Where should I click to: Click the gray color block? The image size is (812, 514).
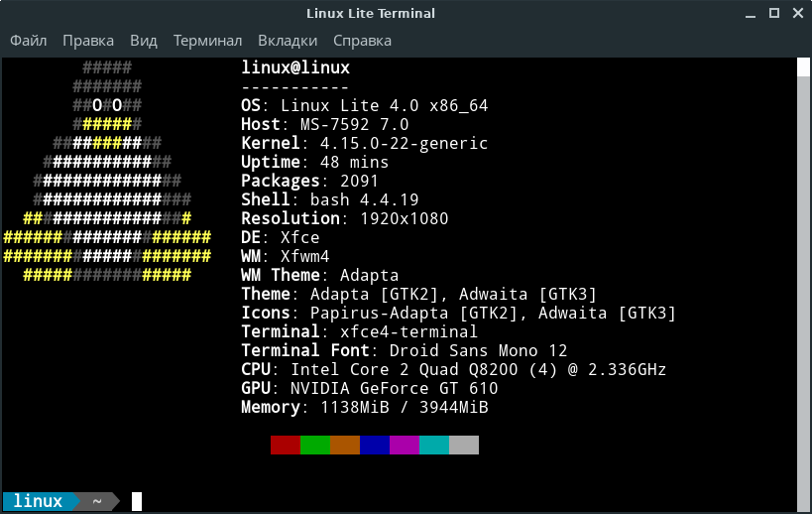(x=464, y=446)
